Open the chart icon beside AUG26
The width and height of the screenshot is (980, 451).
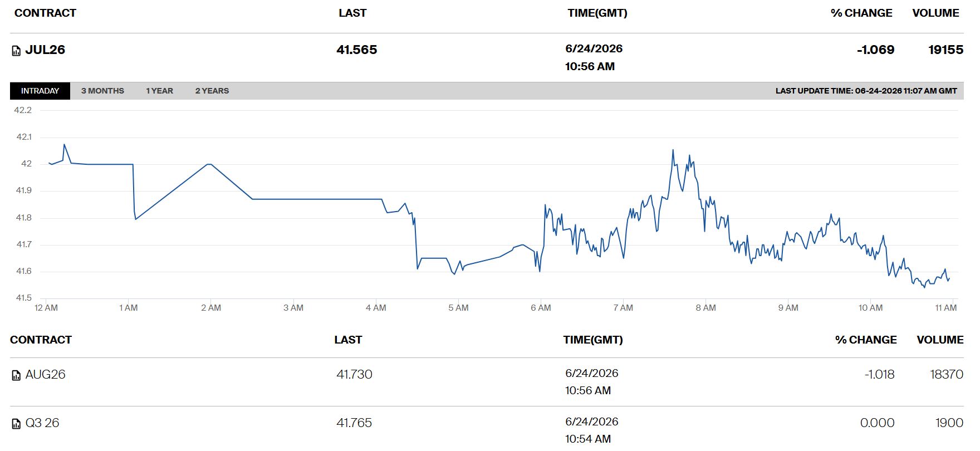coord(16,375)
